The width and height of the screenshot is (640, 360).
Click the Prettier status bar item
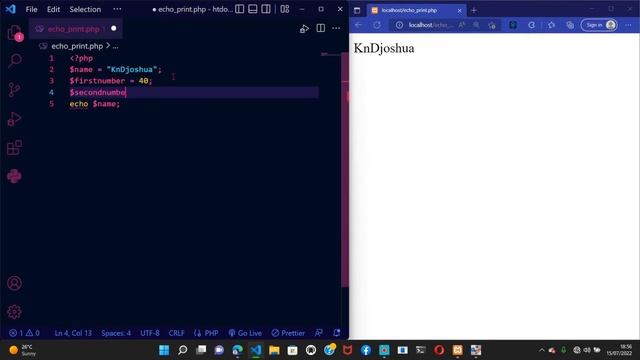point(288,333)
